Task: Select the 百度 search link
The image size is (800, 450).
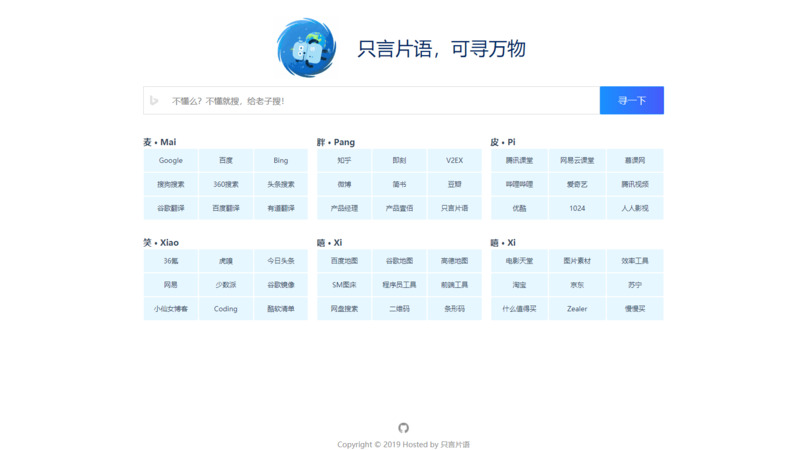Action: 226,160
